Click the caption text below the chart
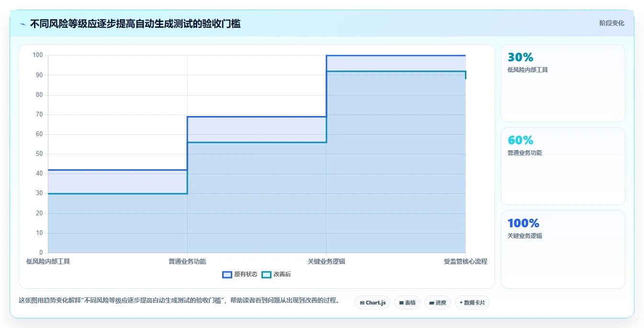The width and height of the screenshot is (644, 328). 179,301
